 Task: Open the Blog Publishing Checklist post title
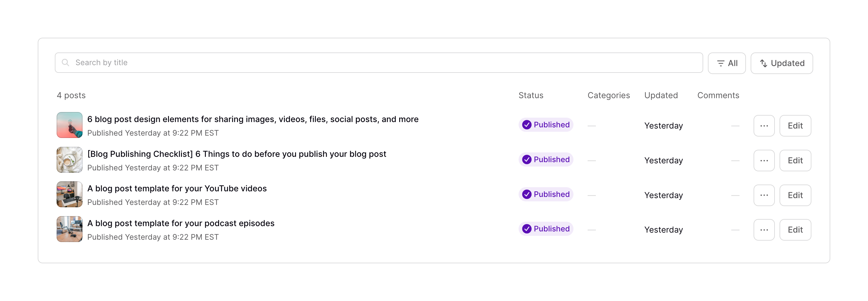pos(236,154)
